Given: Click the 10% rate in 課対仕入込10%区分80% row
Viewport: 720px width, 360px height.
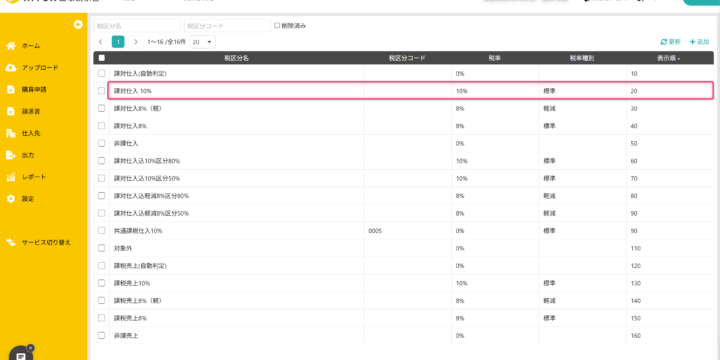Looking at the screenshot, I should [461, 161].
